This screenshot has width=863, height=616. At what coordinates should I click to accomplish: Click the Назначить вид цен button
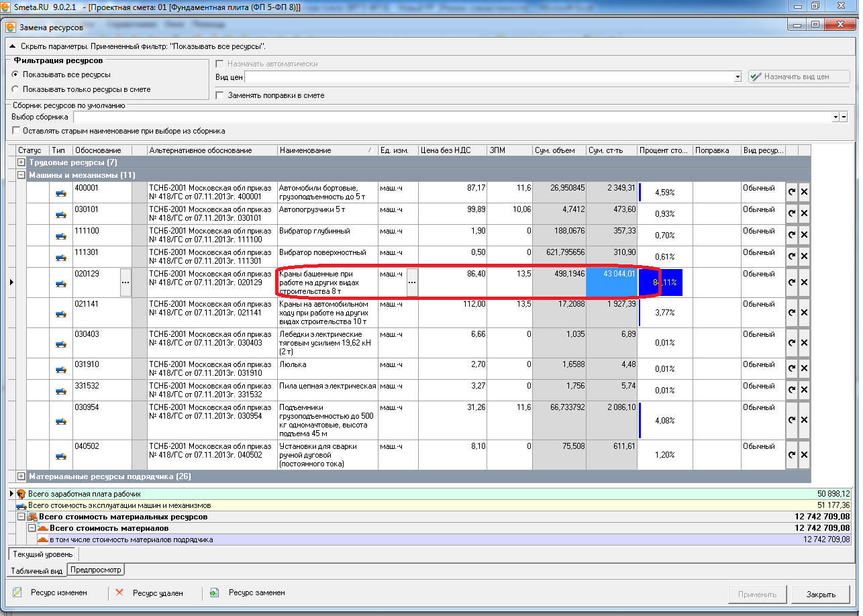(x=799, y=76)
